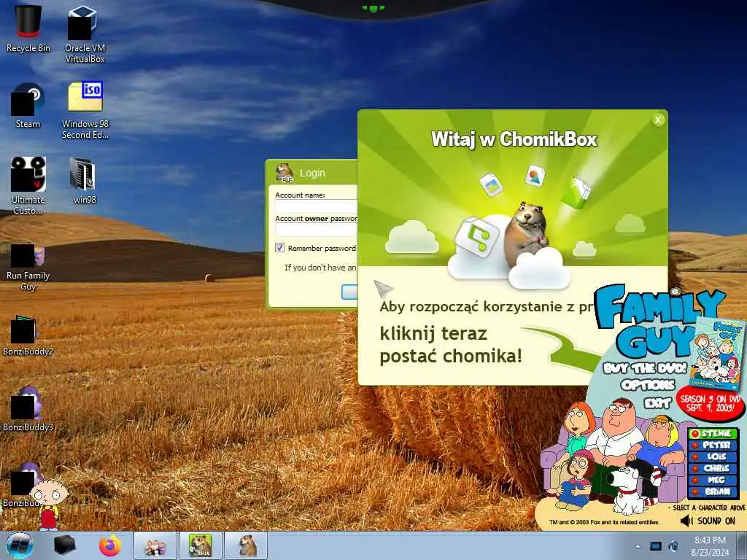Screen dimensions: 747x560
Task: Close the Witaj w ChomikBox welcome window
Action: click(658, 120)
